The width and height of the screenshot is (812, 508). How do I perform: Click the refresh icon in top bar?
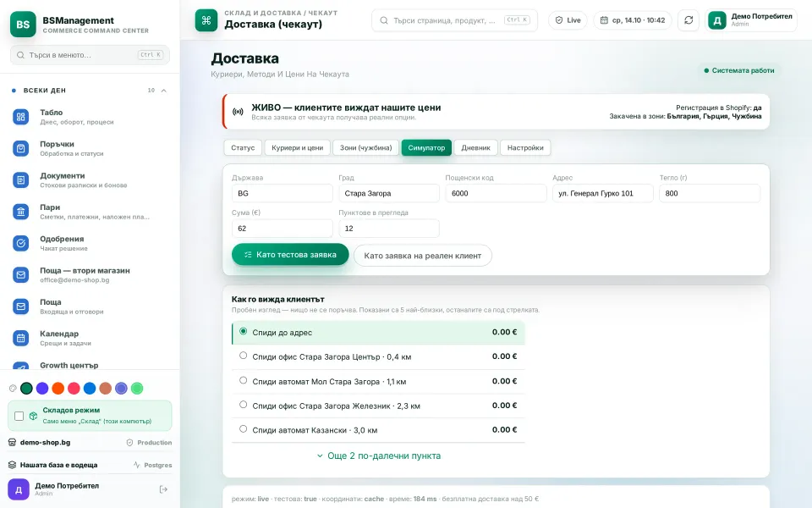[689, 20]
